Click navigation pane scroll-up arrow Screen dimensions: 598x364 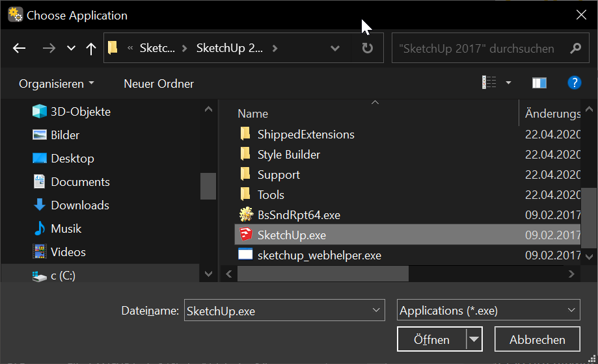208,109
